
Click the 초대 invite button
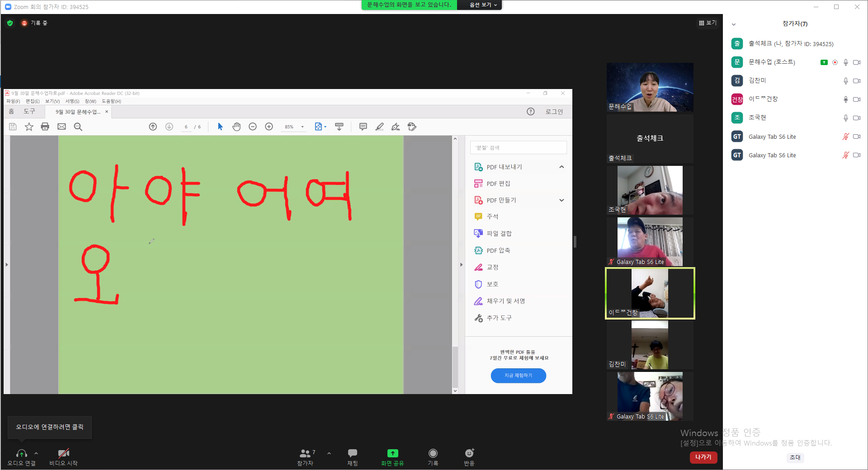[795, 457]
